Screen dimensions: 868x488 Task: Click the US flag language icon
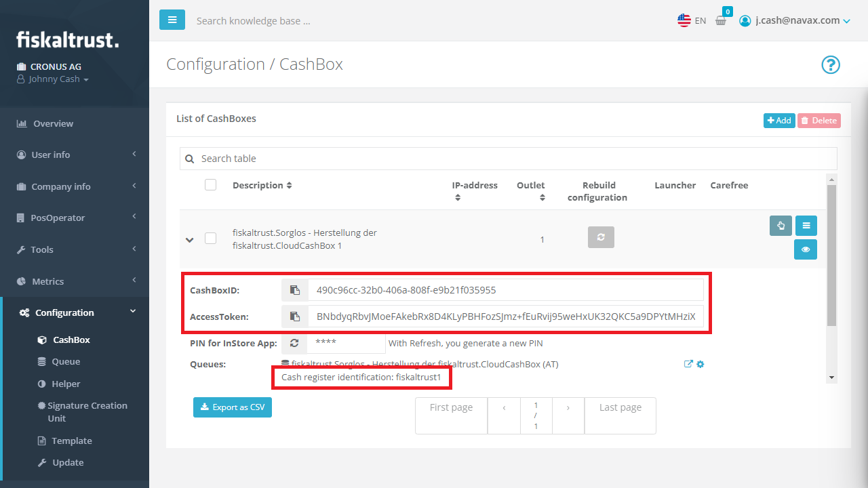[684, 20]
